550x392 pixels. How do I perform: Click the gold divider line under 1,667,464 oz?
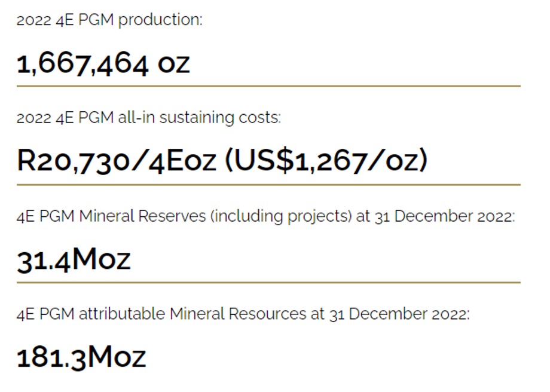pos(268,86)
